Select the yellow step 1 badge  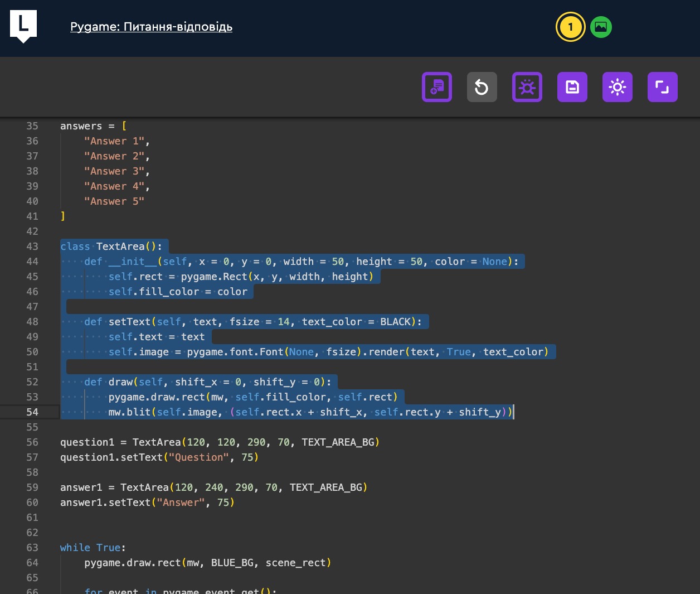(x=570, y=27)
